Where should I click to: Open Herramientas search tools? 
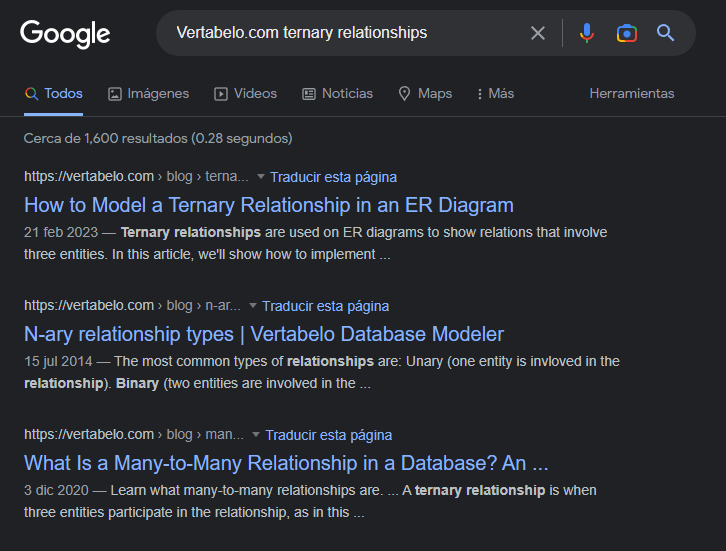coord(632,94)
